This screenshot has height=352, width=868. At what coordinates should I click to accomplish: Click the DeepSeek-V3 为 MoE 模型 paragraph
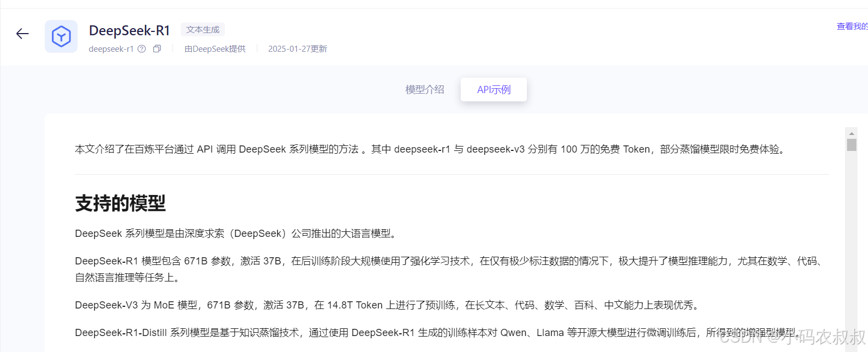389,305
